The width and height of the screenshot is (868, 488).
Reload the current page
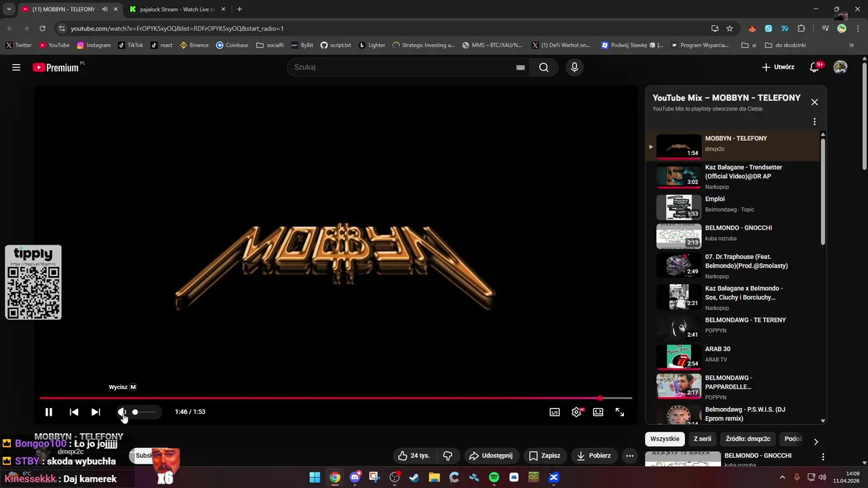(42, 28)
